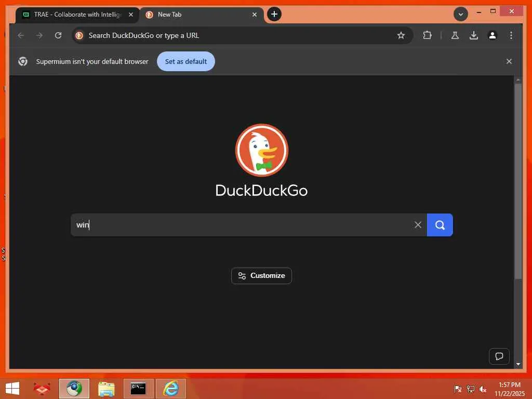Open the Downloads icon

click(x=474, y=35)
